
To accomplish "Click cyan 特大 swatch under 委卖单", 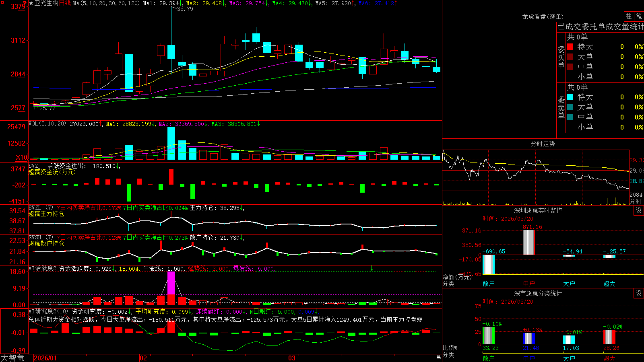I will [570, 97].
